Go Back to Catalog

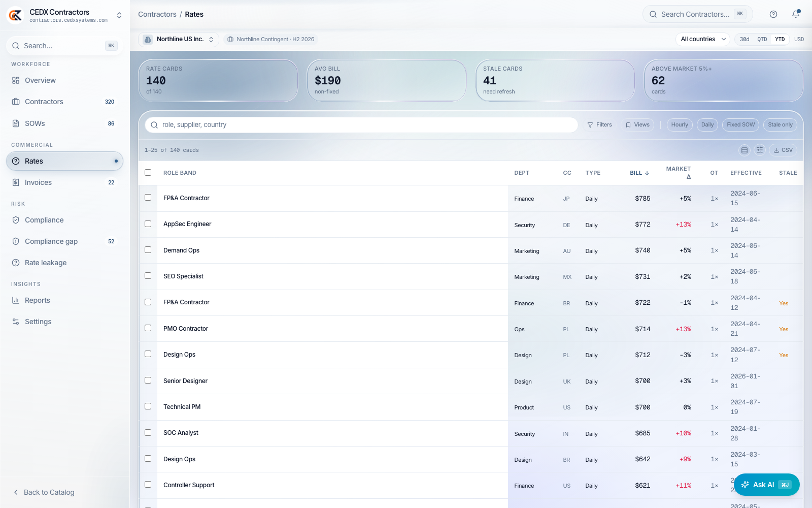tap(49, 492)
